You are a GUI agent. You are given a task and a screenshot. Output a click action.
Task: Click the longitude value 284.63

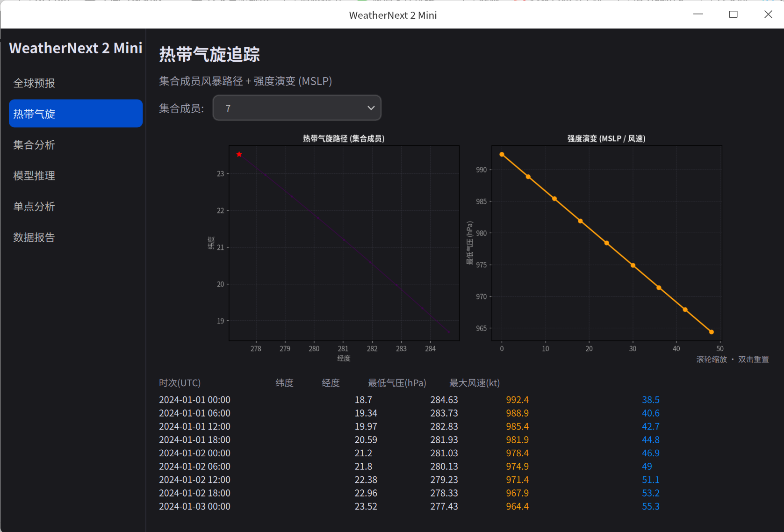pos(444,400)
